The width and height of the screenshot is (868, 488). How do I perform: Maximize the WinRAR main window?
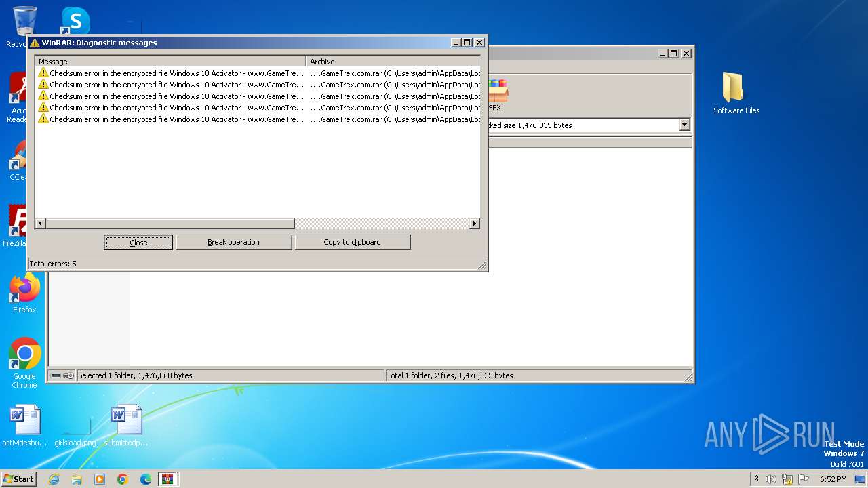click(673, 53)
